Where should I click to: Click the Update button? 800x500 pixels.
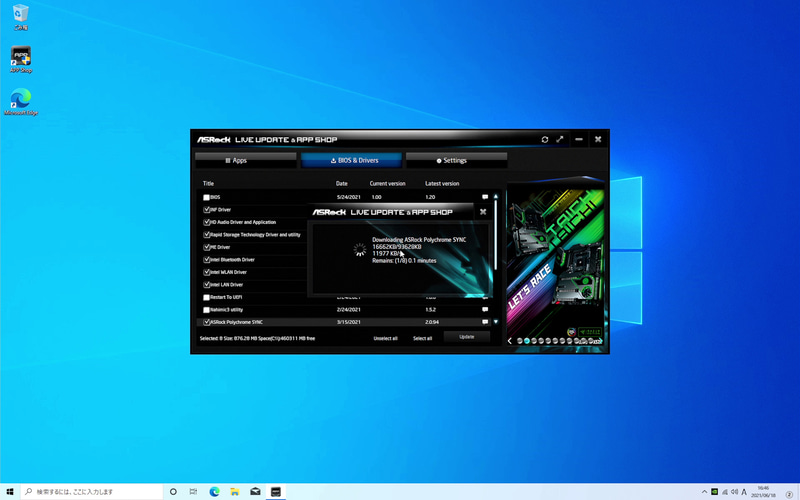pos(467,337)
